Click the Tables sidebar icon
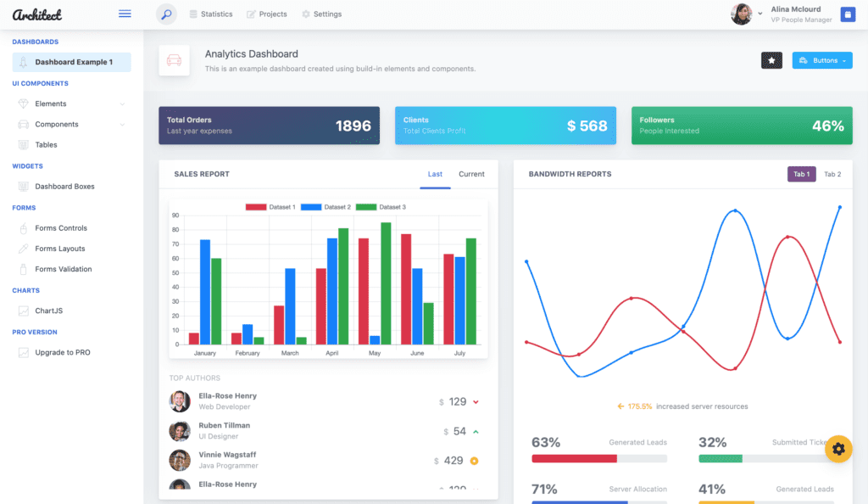Image resolution: width=868 pixels, height=504 pixels. [23, 144]
